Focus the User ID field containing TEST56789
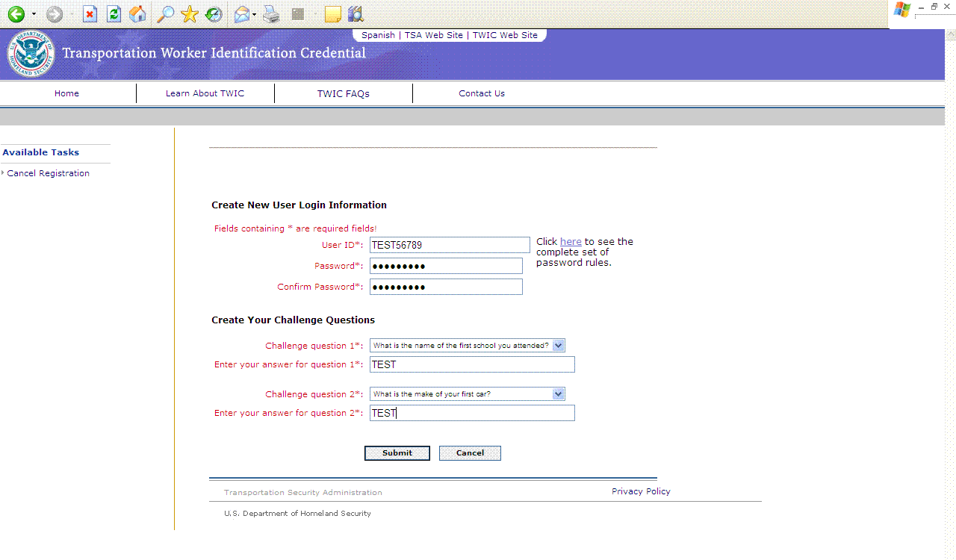 click(x=450, y=245)
